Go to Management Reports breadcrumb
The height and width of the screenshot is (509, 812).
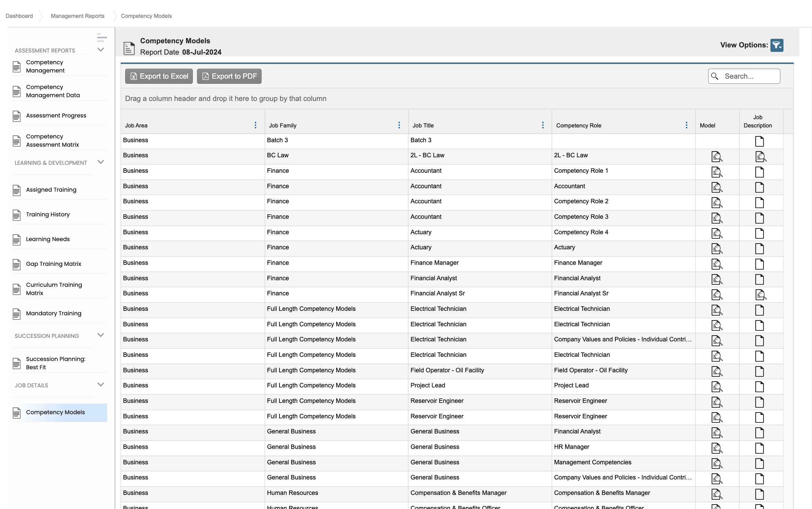[78, 16]
